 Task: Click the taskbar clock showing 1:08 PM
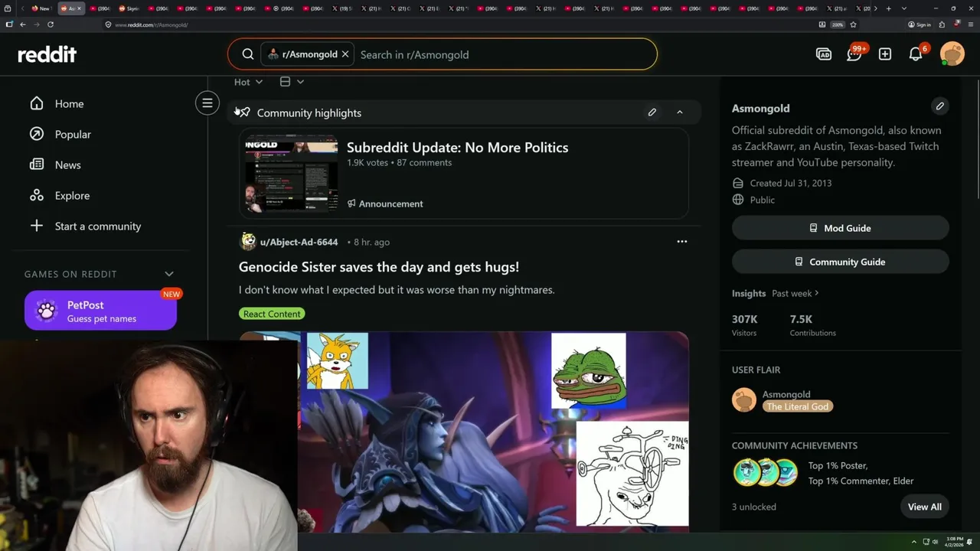point(955,542)
